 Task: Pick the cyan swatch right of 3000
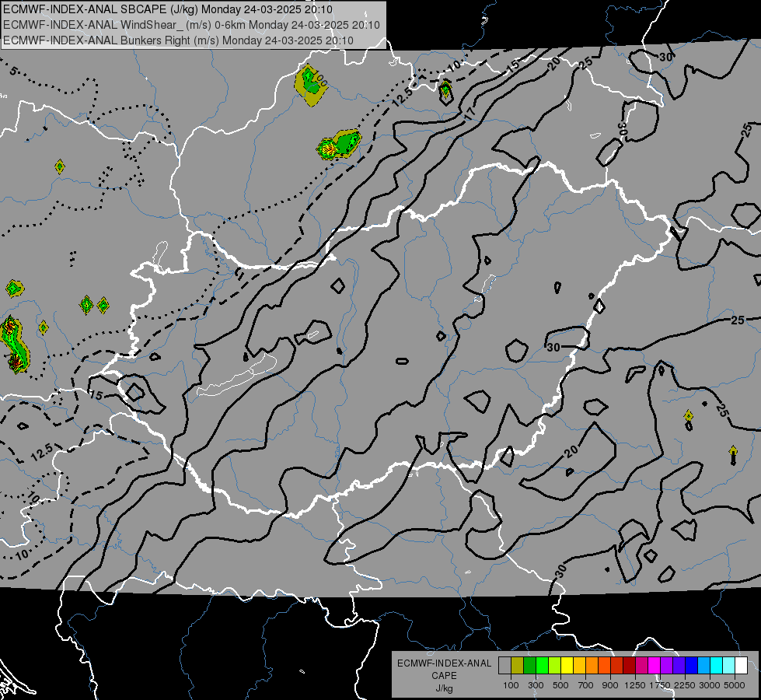[717, 666]
